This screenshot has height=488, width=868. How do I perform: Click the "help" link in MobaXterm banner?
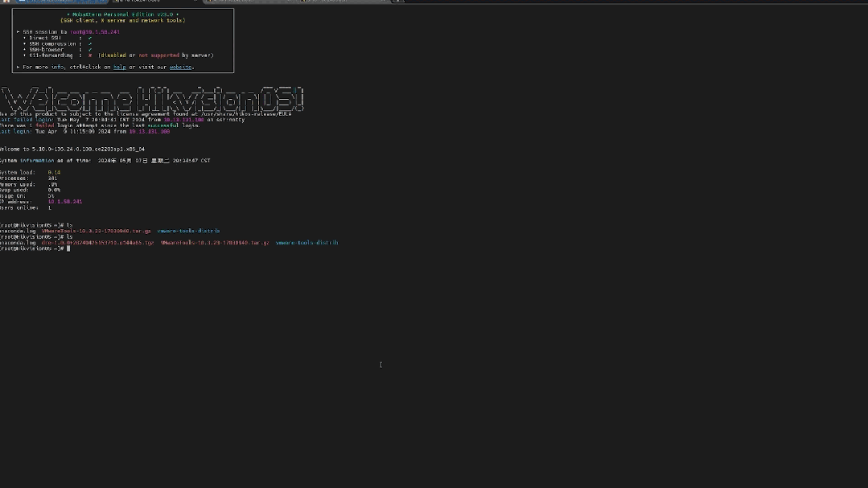tap(119, 68)
